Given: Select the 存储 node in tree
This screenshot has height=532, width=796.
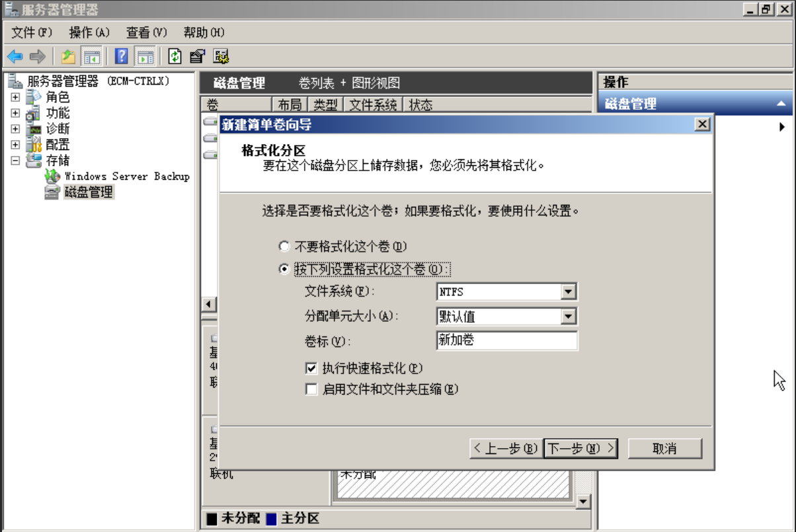Looking at the screenshot, I should [58, 161].
